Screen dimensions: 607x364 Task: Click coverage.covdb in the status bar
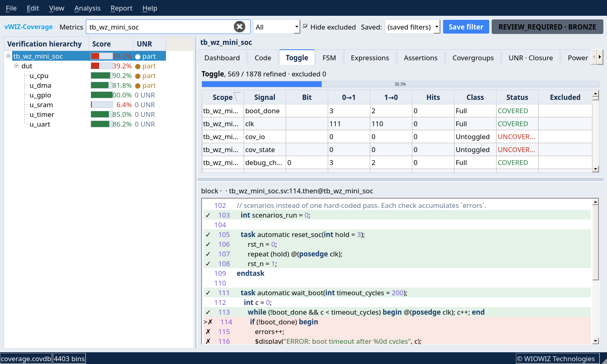click(26, 358)
